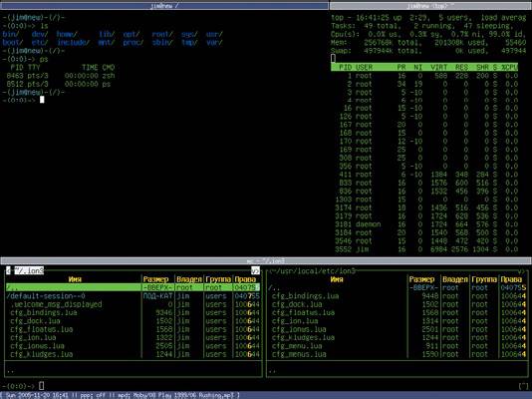This screenshot has height=399, width=532.
Task: Sort left panel by Размер column
Action: tap(156, 279)
